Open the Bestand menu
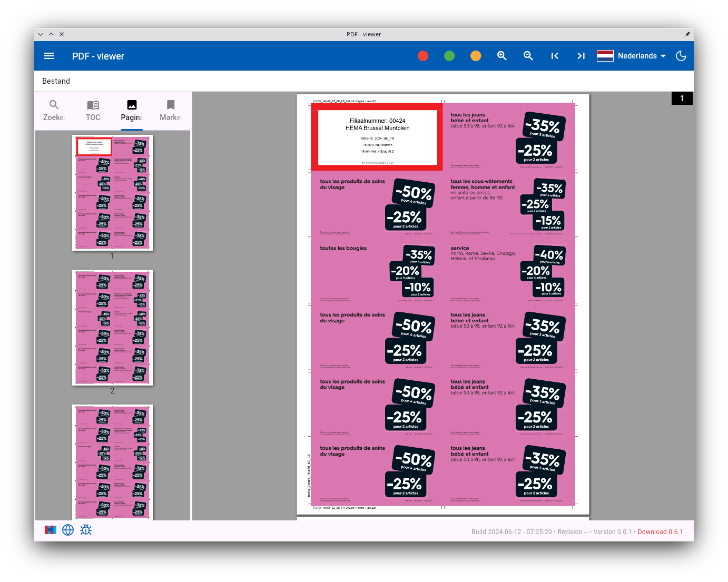The height and width of the screenshot is (582, 728). (x=56, y=81)
